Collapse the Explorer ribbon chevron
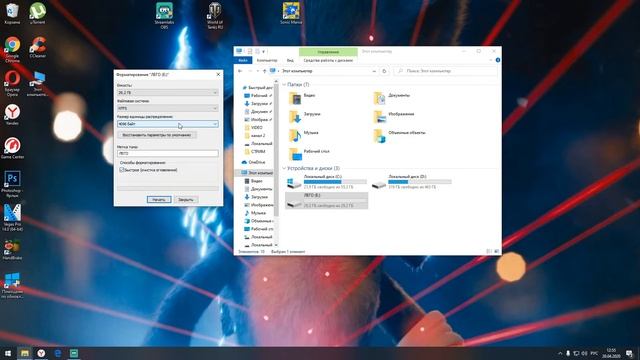This screenshot has height=360, width=640. click(491, 60)
